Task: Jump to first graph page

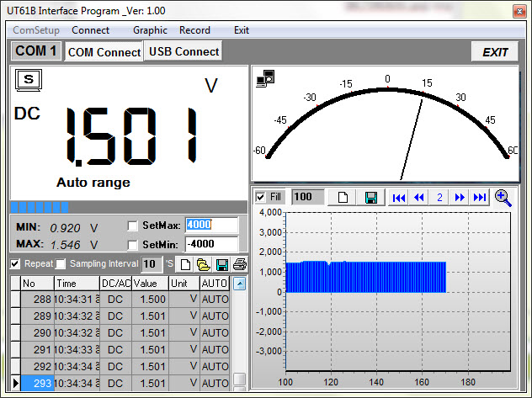Action: coord(399,197)
